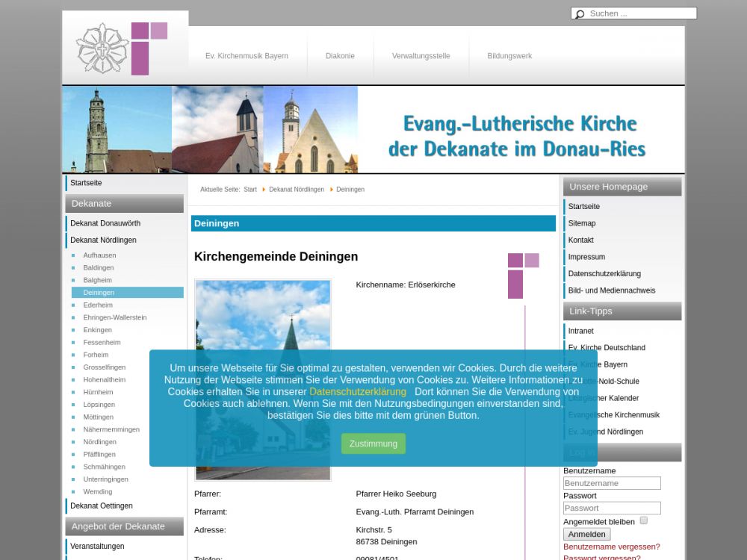Open Ev. Kirchenmusik Bayern menu item
Image resolution: width=747 pixels, height=560 pixels.
tap(247, 56)
